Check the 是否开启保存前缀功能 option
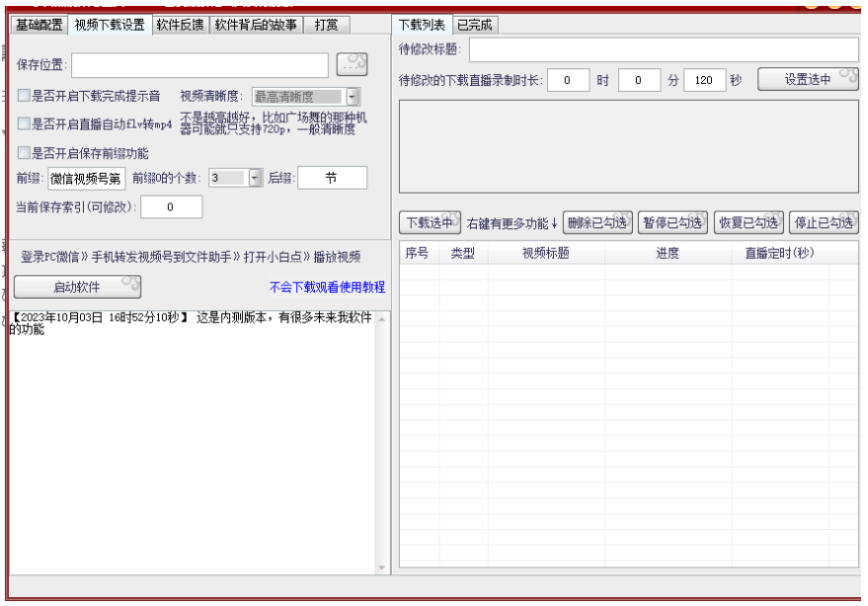 (25, 153)
